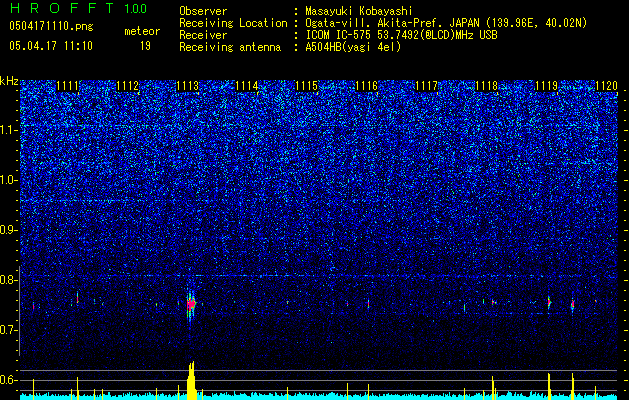
Task: Click the antenna value A504HB(yagi 4el)
Action: click(x=353, y=47)
